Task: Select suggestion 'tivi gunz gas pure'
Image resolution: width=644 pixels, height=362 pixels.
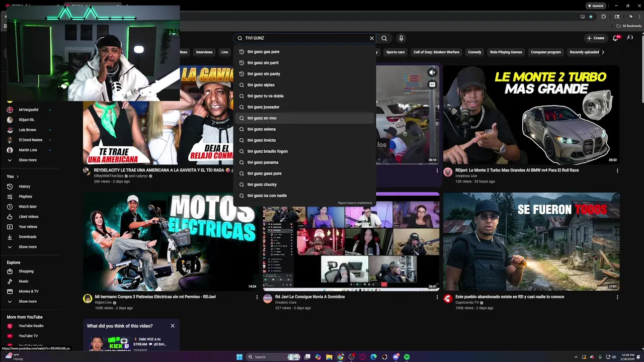Action: click(305, 52)
